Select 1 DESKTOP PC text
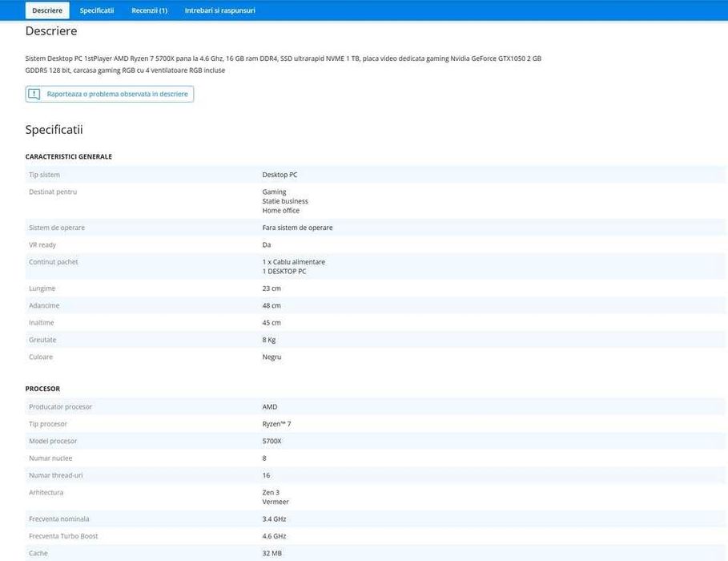The height and width of the screenshot is (561, 728). pyautogui.click(x=284, y=272)
